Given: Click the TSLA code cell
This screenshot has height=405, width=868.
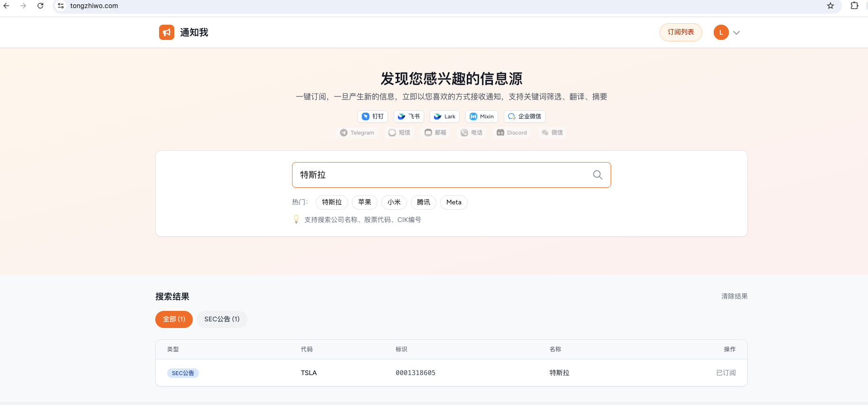Looking at the screenshot, I should point(309,373).
